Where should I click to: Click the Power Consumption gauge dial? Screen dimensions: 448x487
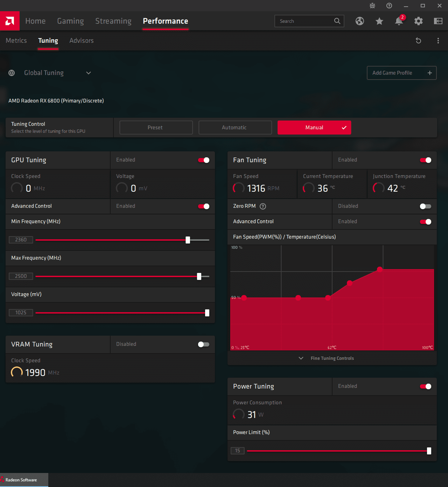(x=239, y=414)
